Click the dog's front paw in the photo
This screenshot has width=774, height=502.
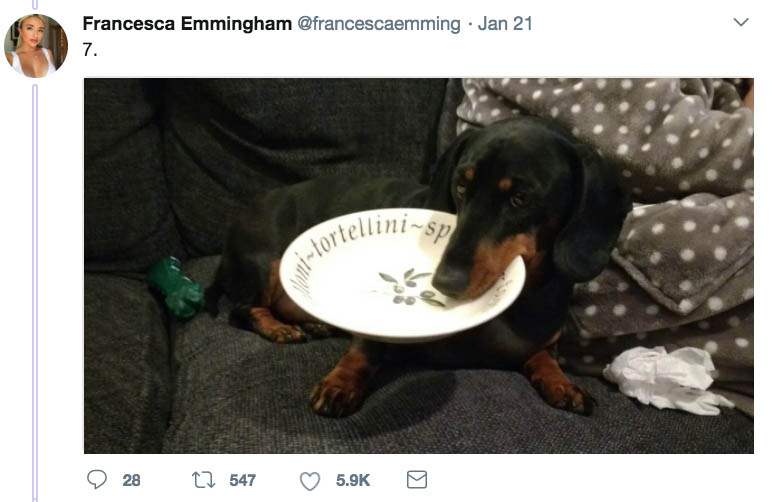click(x=336, y=396)
